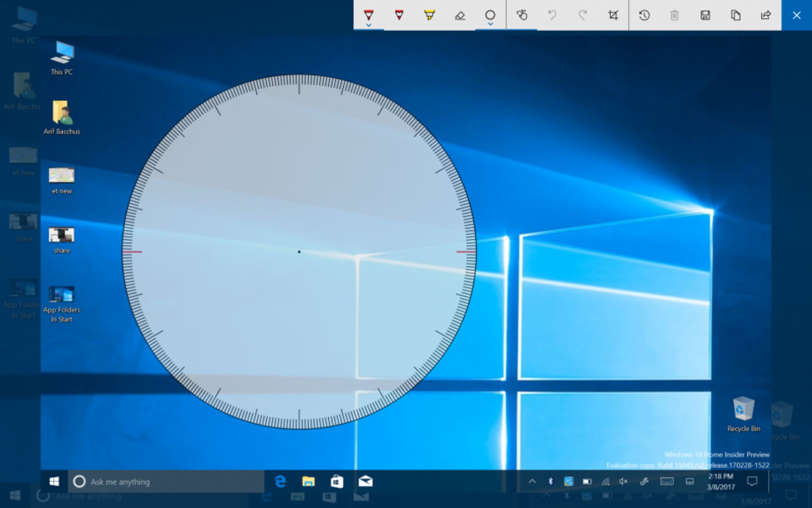812x508 pixels.
Task: Expand the chevron under protractor tool
Action: pos(490,25)
